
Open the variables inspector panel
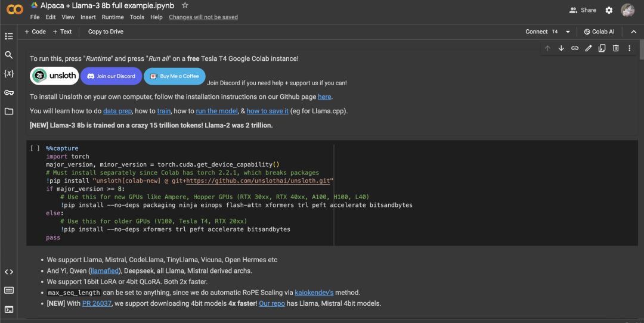[x=8, y=73]
